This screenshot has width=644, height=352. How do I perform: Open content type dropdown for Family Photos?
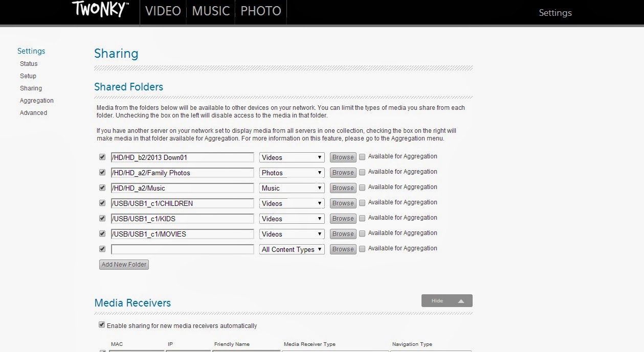coord(292,173)
